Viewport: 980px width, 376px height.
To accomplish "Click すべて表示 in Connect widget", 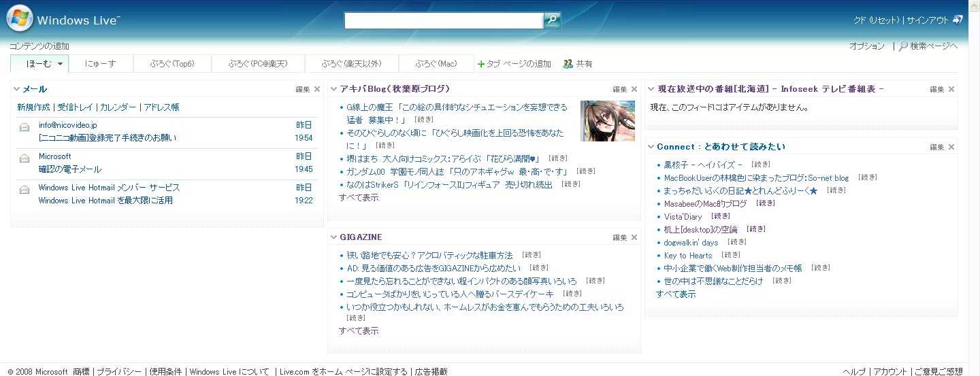I will tap(676, 294).
